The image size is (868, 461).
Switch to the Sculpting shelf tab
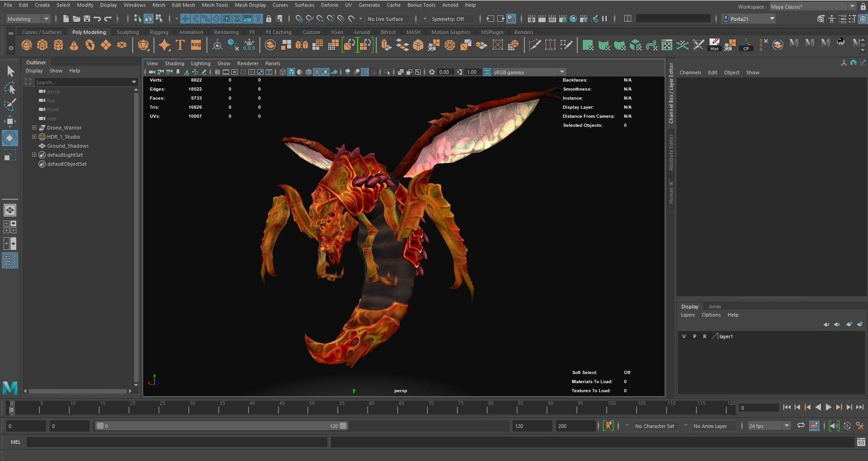point(128,32)
